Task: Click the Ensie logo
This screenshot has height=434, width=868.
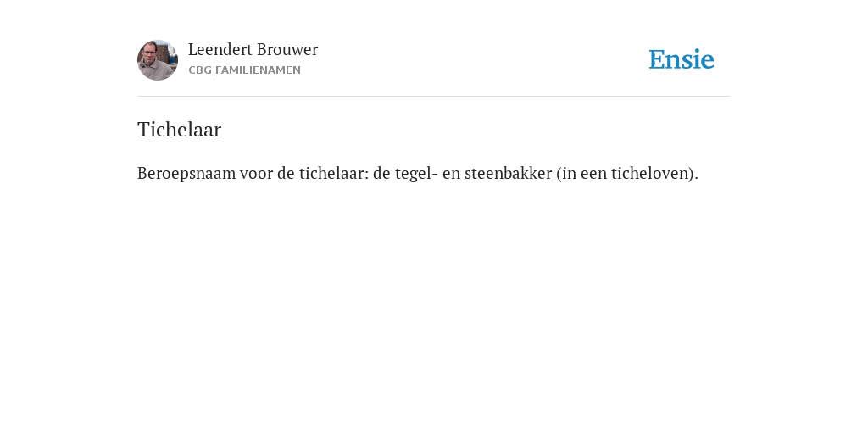Action: click(682, 59)
